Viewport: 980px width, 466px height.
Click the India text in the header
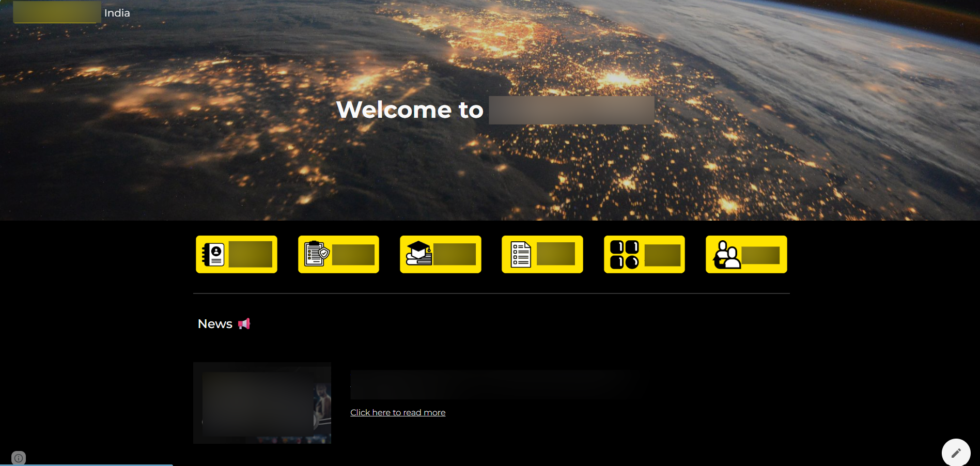coord(117,13)
